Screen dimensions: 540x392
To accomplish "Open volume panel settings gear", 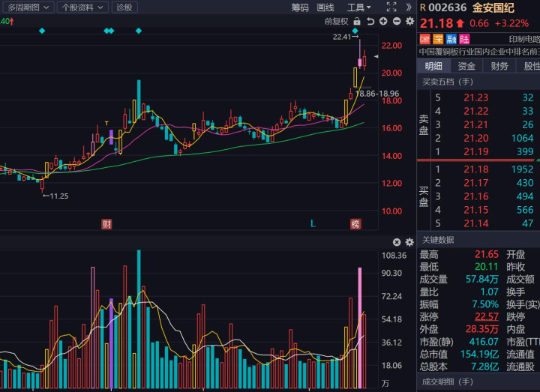I will click(x=409, y=242).
